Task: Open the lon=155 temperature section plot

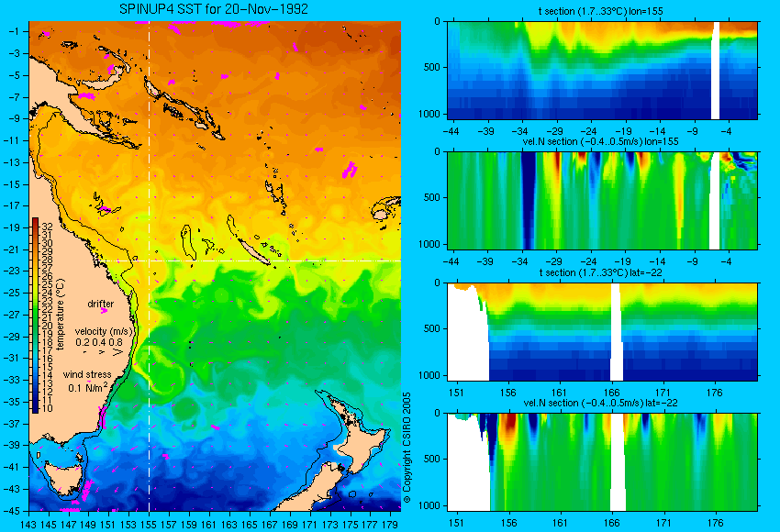Action: [x=602, y=70]
